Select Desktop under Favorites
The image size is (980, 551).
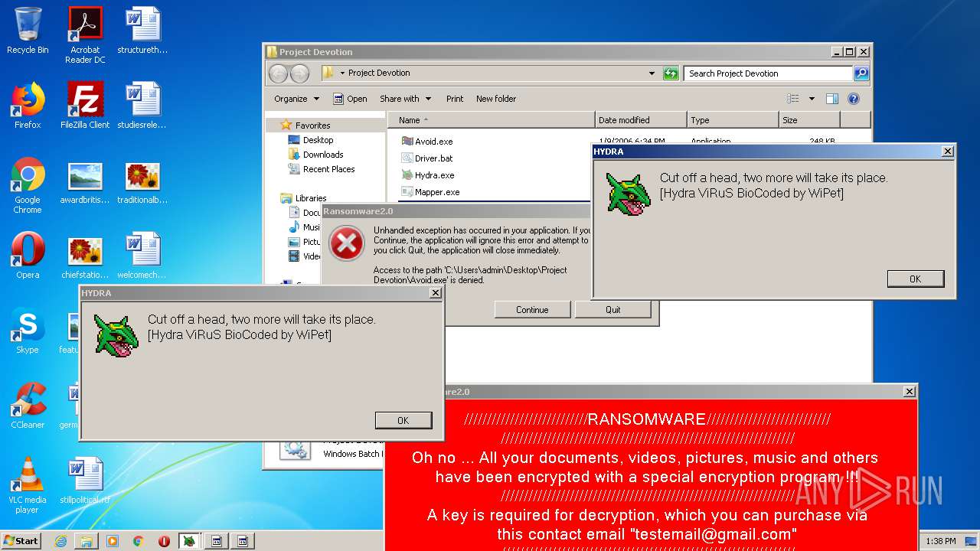click(311, 140)
